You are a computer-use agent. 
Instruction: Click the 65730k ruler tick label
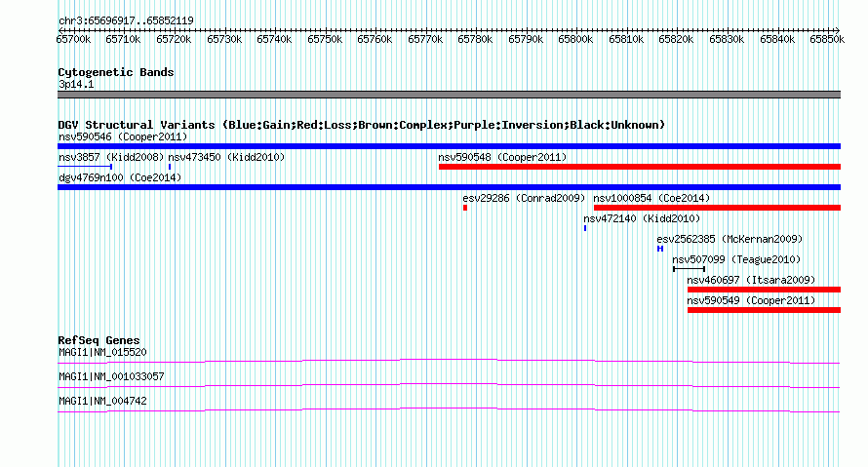click(224, 39)
